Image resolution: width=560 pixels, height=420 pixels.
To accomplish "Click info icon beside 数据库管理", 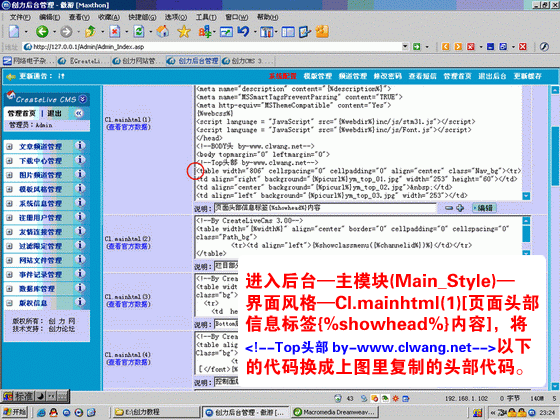I will 80,288.
